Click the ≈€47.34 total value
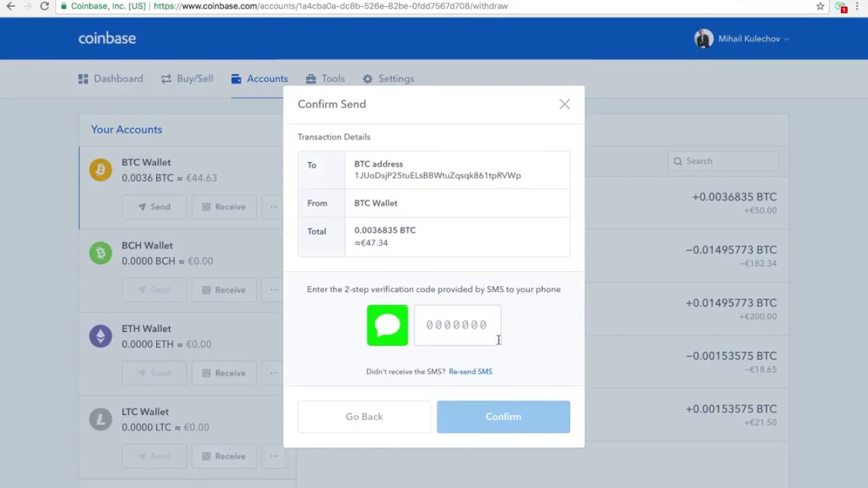Screen dimensions: 868x488 tap(371, 243)
